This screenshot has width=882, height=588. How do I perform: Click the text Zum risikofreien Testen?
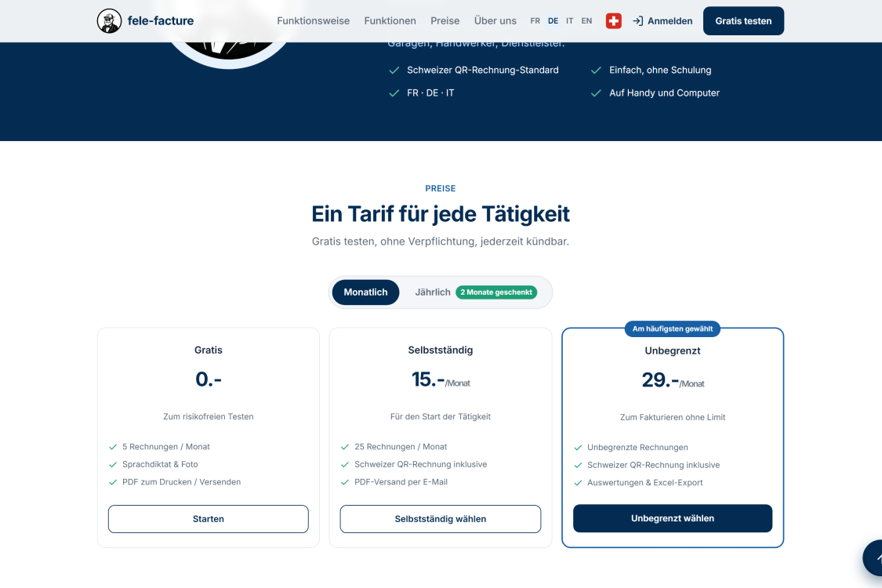pyautogui.click(x=208, y=416)
